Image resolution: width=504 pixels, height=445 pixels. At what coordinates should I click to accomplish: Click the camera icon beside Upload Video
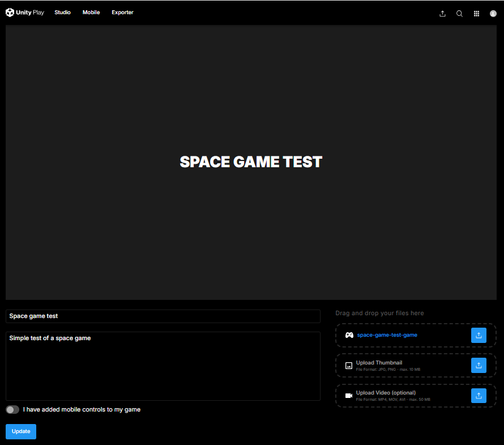pyautogui.click(x=349, y=396)
